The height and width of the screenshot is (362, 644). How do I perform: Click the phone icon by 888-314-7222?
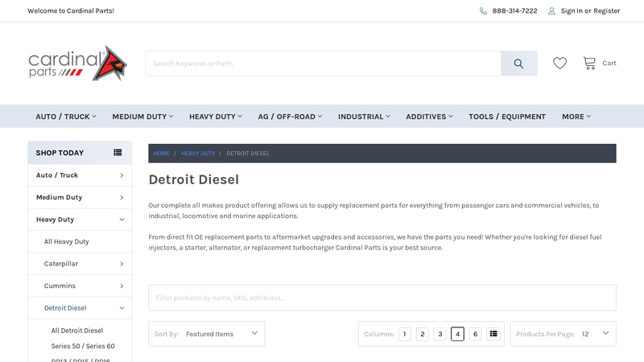(484, 10)
